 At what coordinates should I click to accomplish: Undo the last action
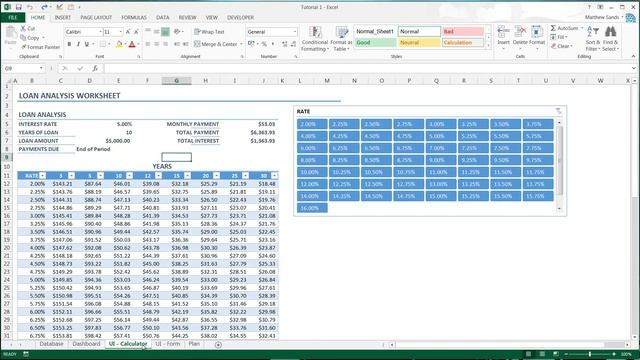(x=30, y=7)
